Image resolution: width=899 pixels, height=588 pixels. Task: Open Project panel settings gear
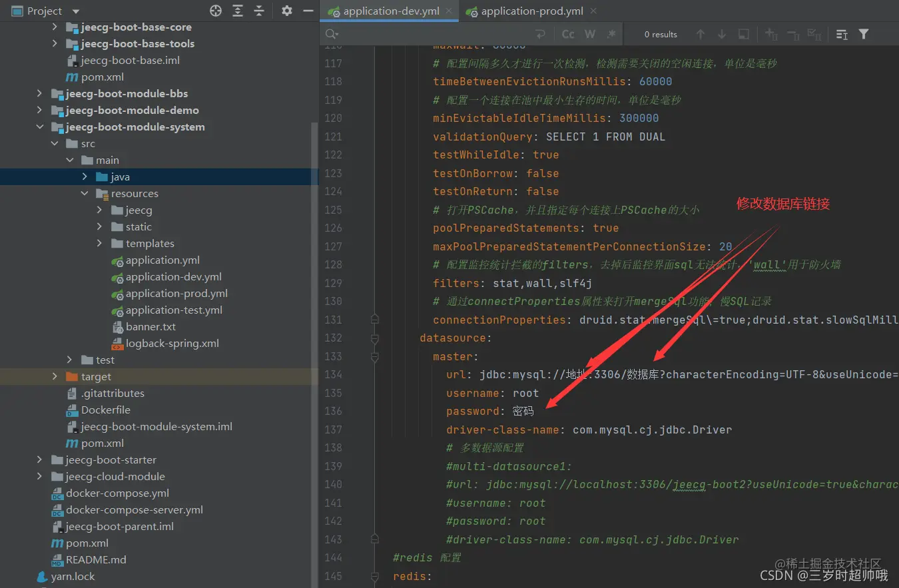(287, 11)
